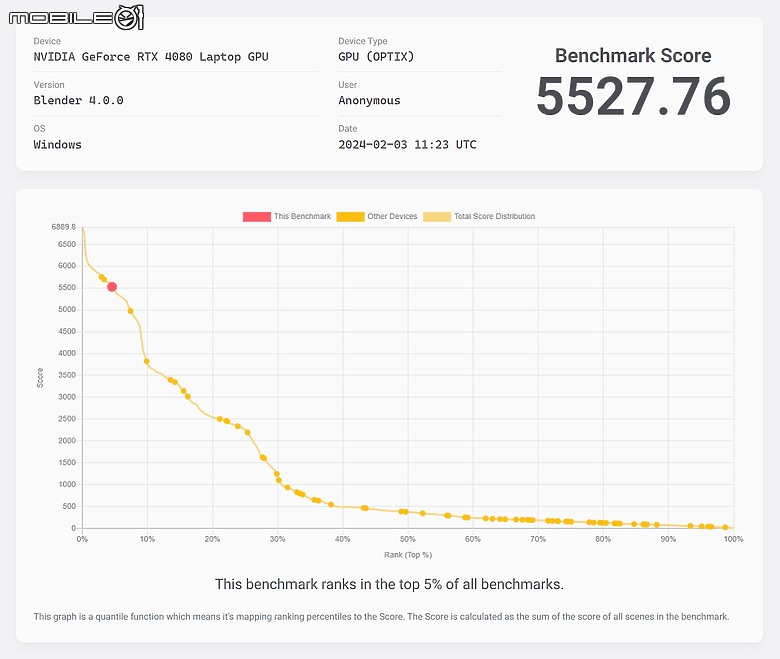Click the 'Score' y-axis title

coord(40,378)
